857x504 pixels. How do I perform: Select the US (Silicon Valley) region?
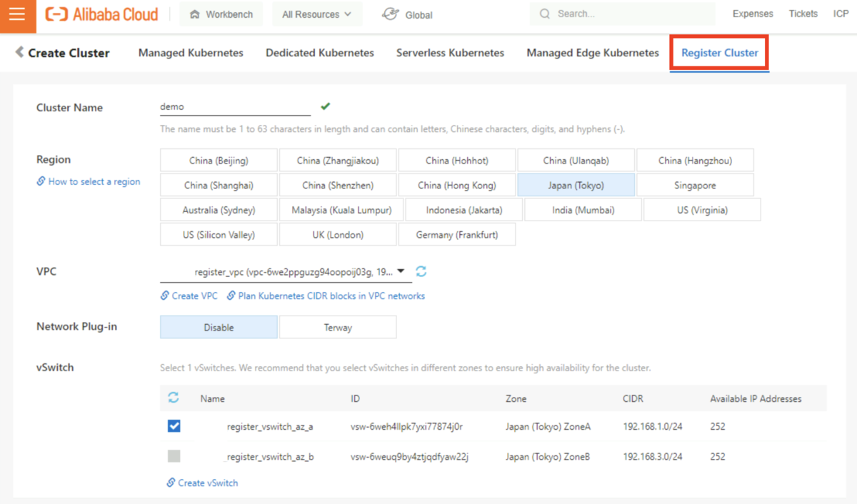point(219,234)
